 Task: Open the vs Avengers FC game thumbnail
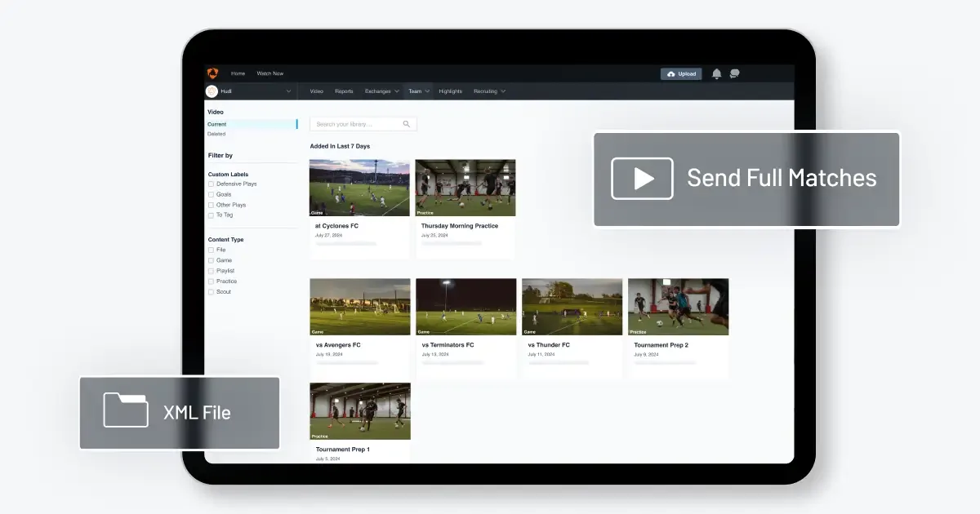pos(360,307)
